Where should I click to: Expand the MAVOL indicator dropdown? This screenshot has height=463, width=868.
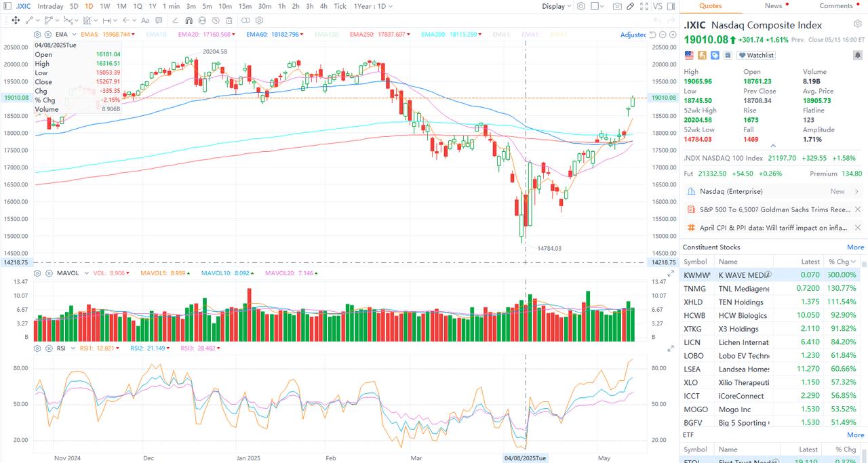[85, 273]
